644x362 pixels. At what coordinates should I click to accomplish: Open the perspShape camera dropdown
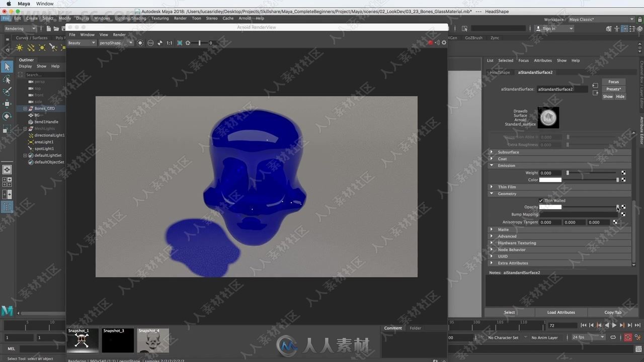click(x=116, y=43)
